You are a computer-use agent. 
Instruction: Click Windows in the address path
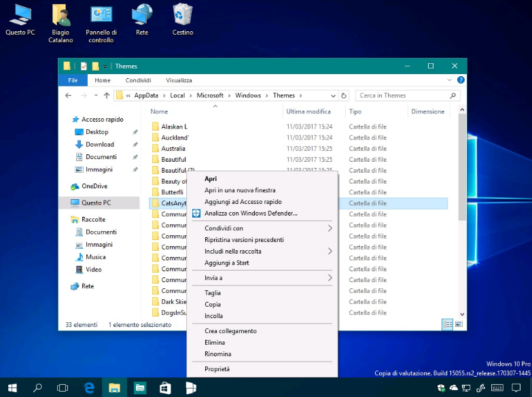coord(248,96)
